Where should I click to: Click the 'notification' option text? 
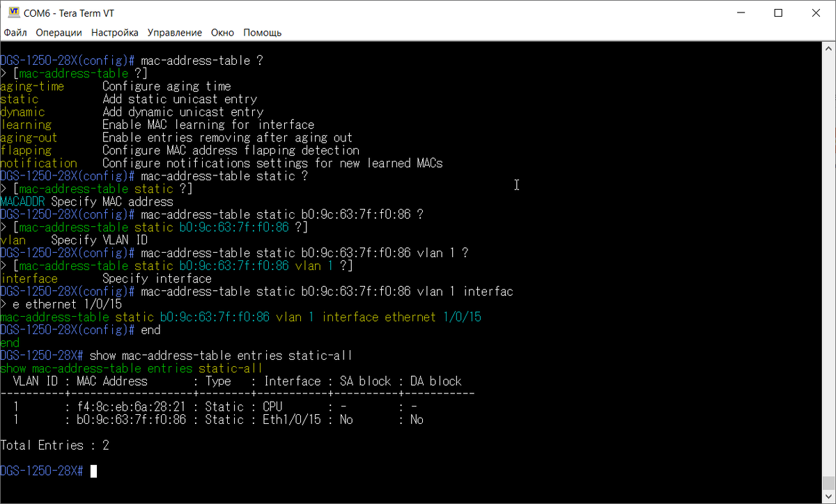click(x=38, y=164)
